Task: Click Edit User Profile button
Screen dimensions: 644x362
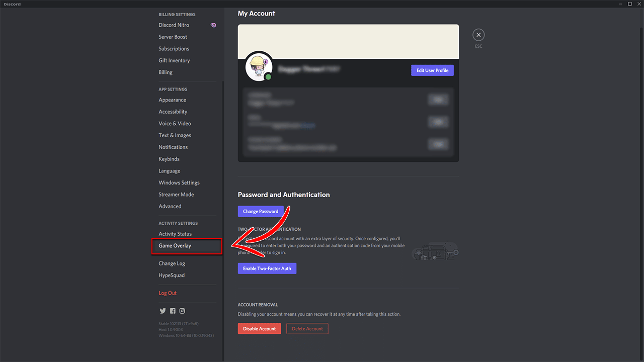Action: click(432, 70)
